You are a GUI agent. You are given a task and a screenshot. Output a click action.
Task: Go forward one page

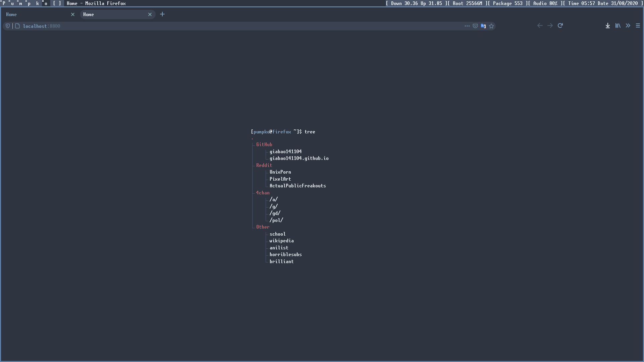550,25
